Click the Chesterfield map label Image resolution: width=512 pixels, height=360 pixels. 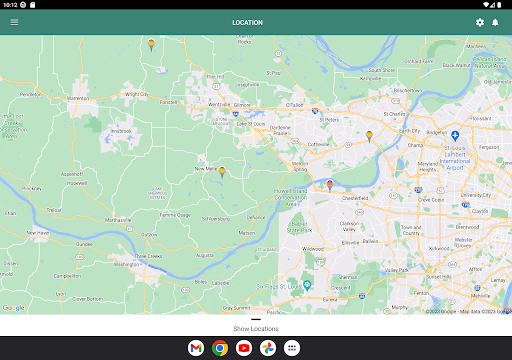click(355, 198)
